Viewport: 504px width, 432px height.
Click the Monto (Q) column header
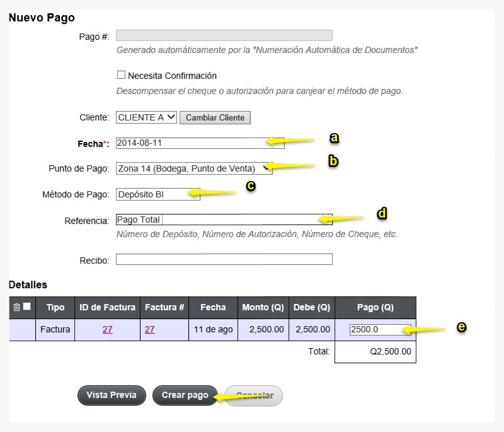click(x=263, y=308)
